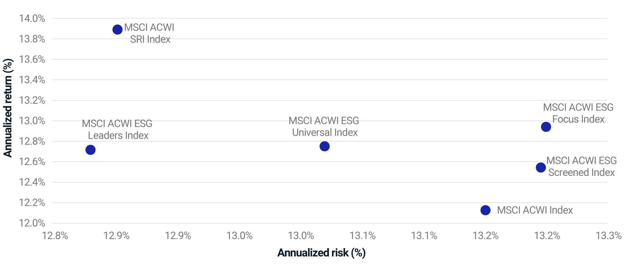Click the 12.0% return axis tick label

[x=32, y=223]
